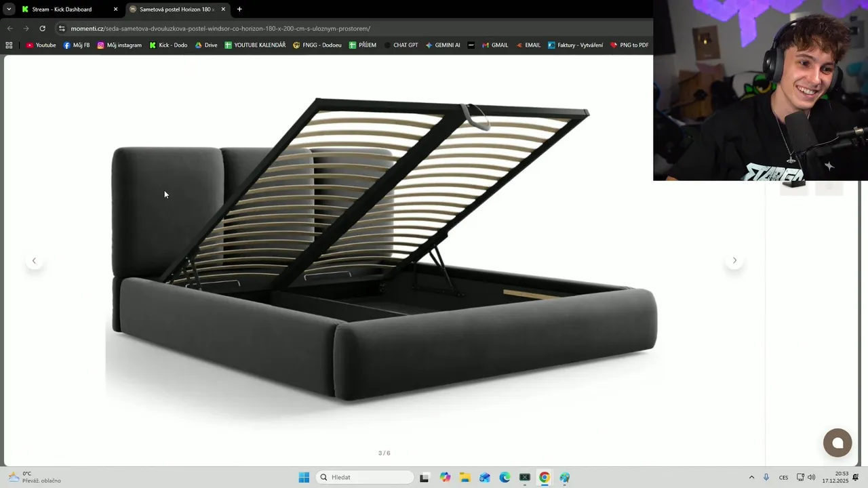Open Task View on taskbar
Viewport: 868px width, 488px height.
point(424,477)
